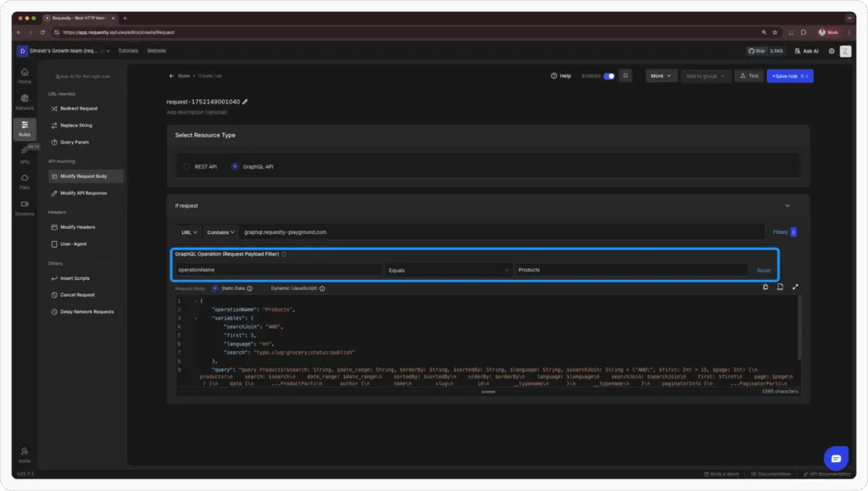The height and width of the screenshot is (491, 868).
Task: Open the Equals operator dropdown
Action: coord(448,271)
